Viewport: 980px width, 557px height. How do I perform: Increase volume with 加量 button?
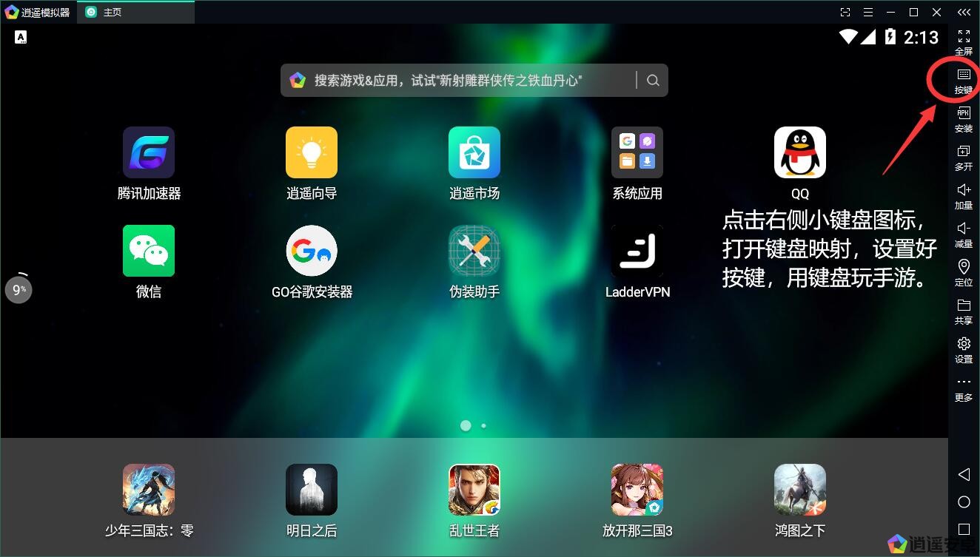pos(964,196)
